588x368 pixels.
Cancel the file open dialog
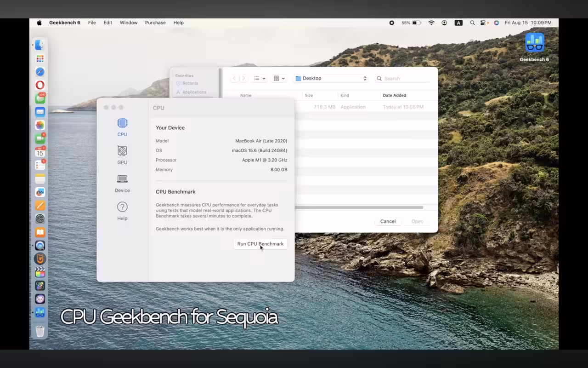click(388, 221)
